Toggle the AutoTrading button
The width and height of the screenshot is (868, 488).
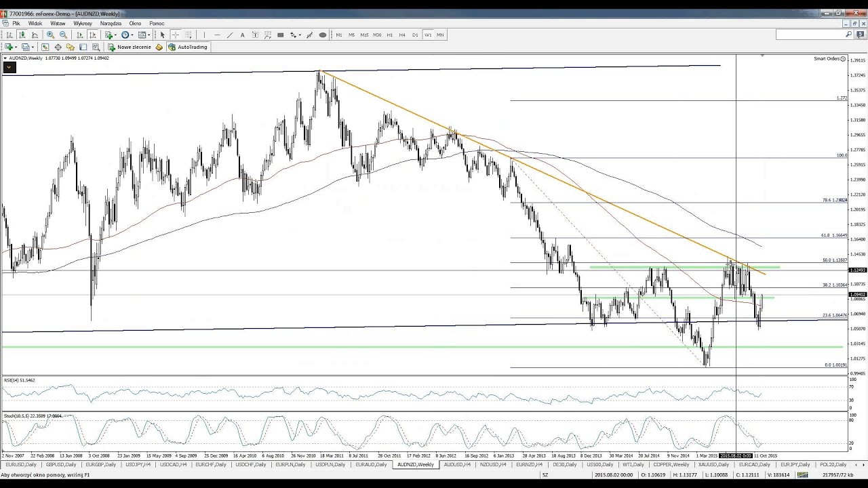pos(188,47)
